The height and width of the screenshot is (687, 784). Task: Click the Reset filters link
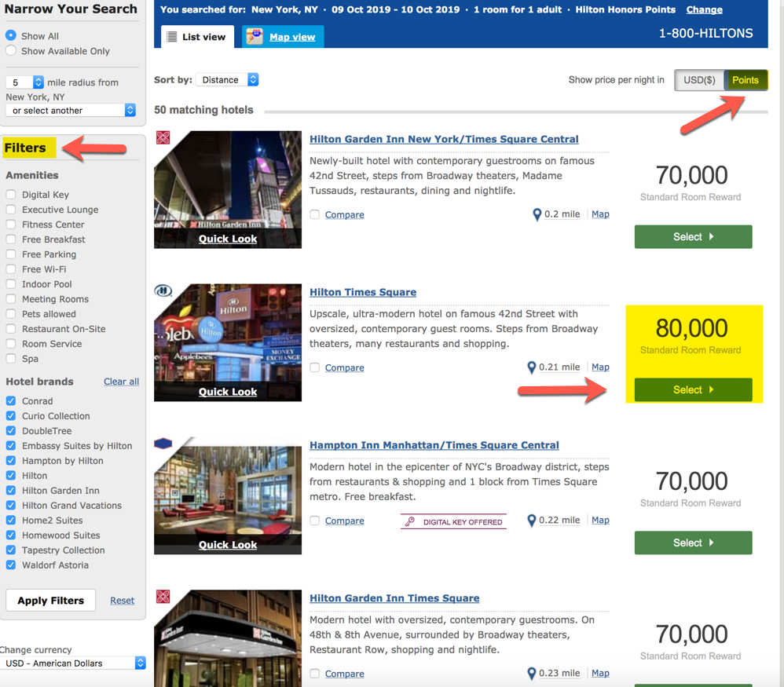point(123,600)
